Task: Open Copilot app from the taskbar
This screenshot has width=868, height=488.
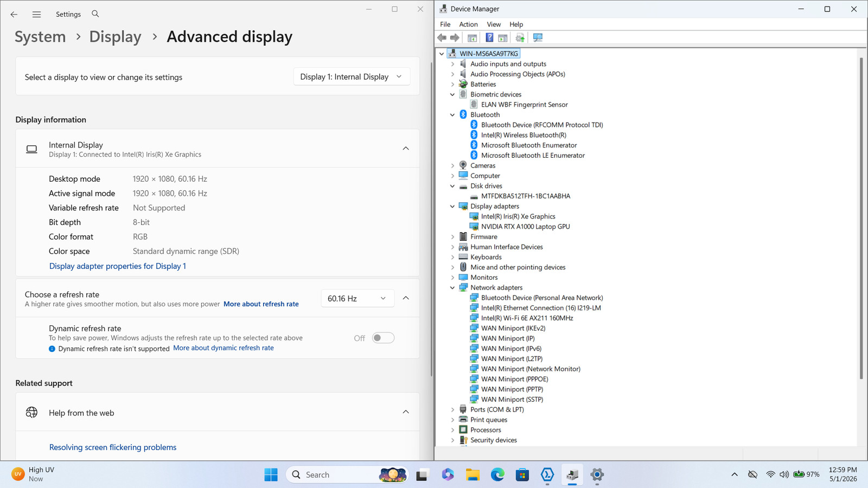Action: [448, 474]
